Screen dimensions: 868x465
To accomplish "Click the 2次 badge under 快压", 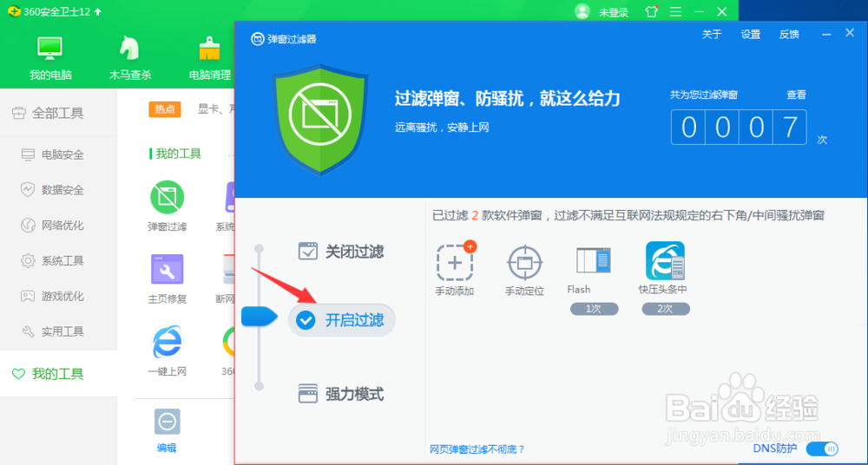I will click(x=666, y=309).
